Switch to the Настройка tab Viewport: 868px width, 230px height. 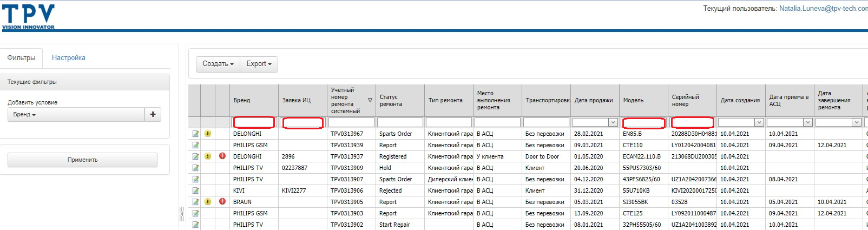point(69,57)
